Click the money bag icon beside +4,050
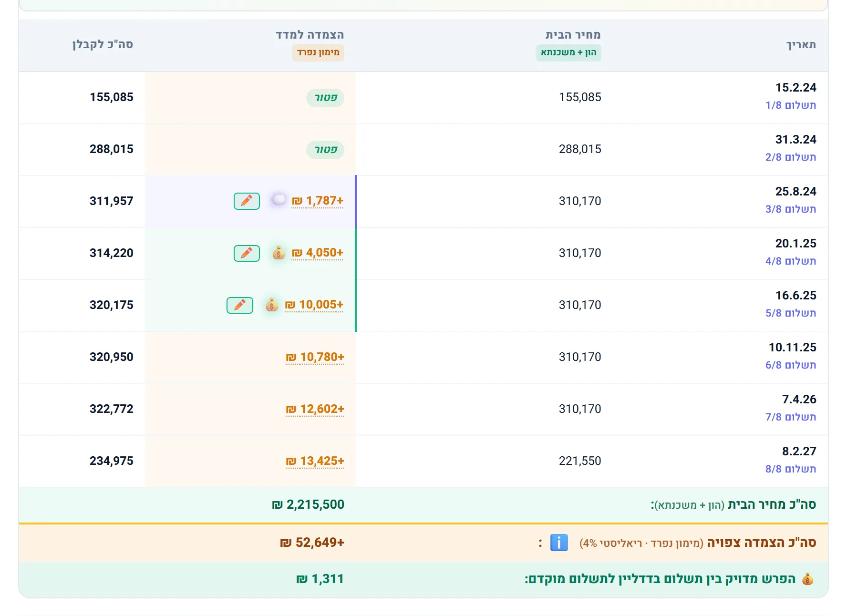 coord(279,253)
